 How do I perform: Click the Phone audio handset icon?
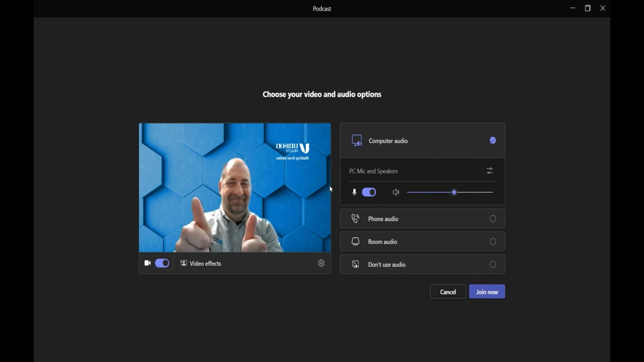point(355,218)
